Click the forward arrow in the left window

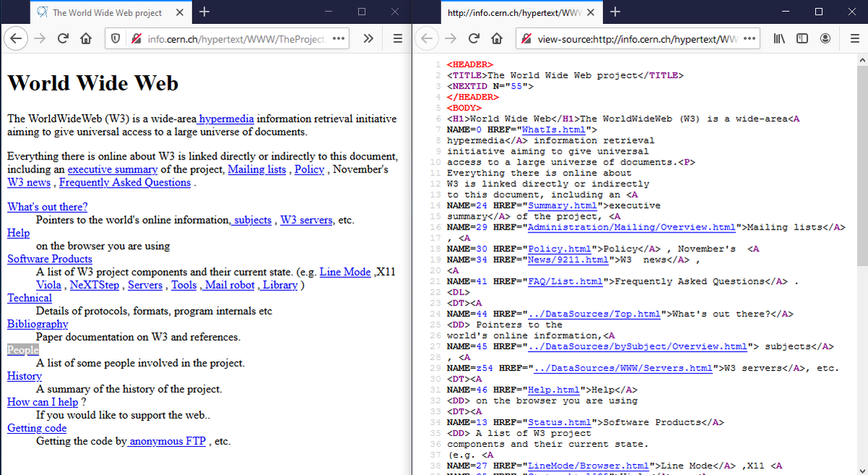39,38
